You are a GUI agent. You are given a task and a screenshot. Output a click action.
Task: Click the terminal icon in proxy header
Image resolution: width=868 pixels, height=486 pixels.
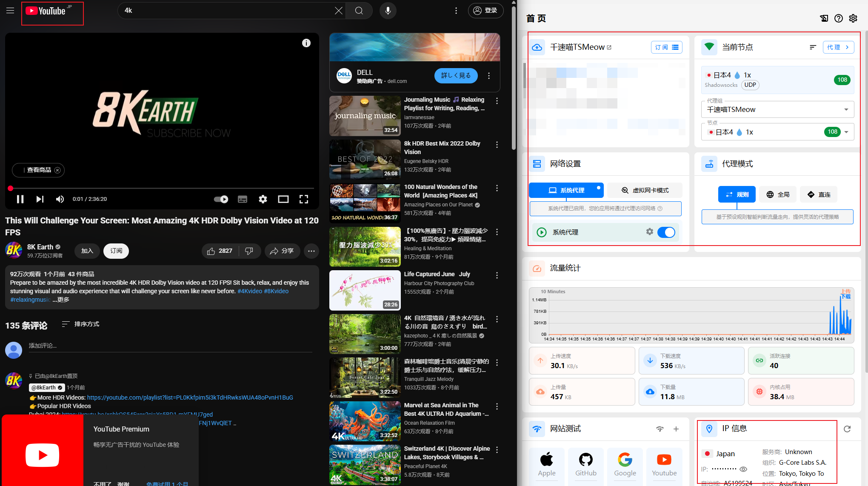click(x=824, y=18)
